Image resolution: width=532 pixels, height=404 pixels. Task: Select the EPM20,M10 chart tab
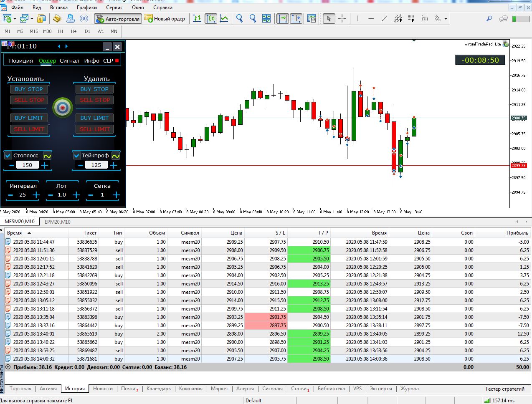coord(58,222)
